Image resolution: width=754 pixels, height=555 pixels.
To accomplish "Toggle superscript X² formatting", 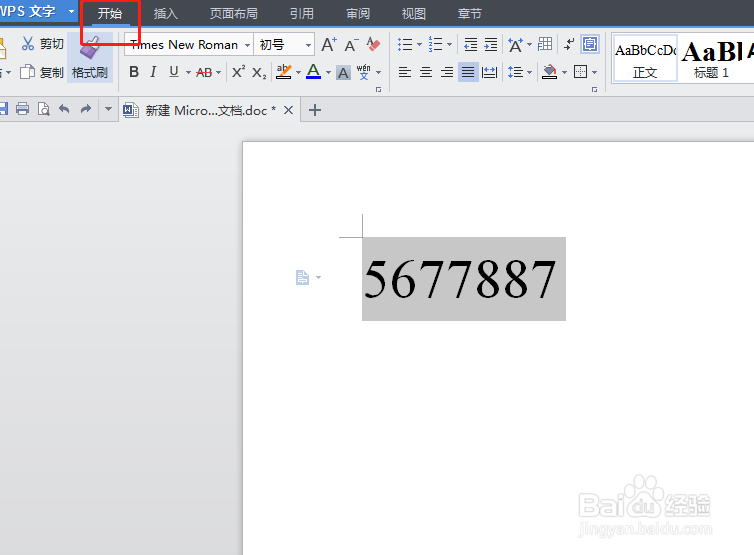I will [x=238, y=72].
